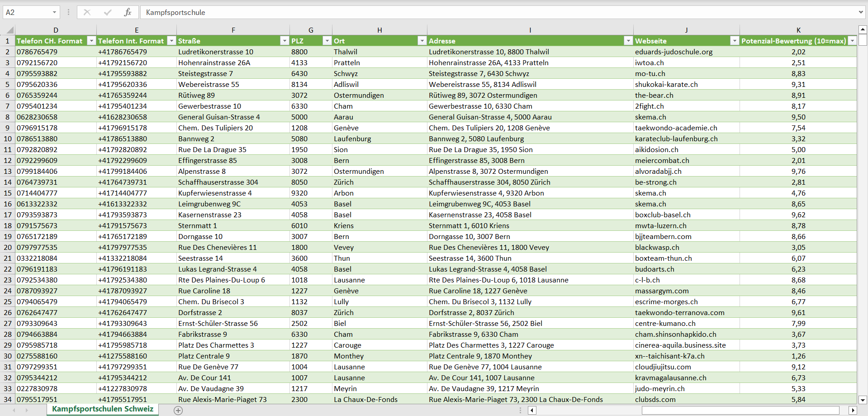868x416 pixels.
Task: Click cell Kupferwiesenstrasse 4, 9320 Arbon
Action: pos(530,193)
